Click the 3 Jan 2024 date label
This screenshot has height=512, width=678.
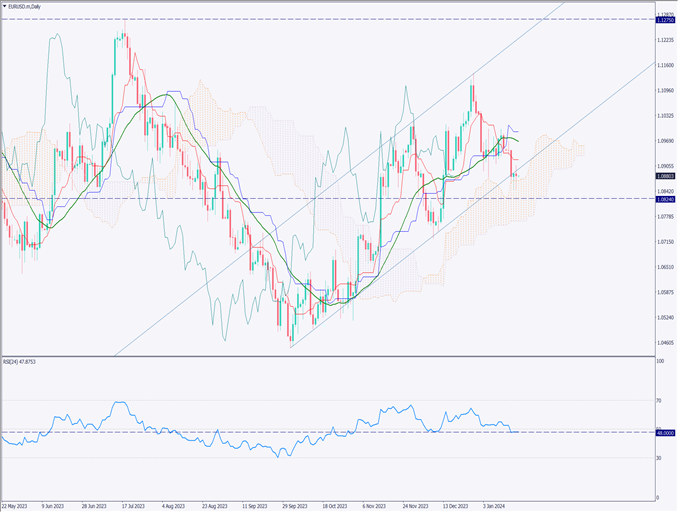click(502, 506)
